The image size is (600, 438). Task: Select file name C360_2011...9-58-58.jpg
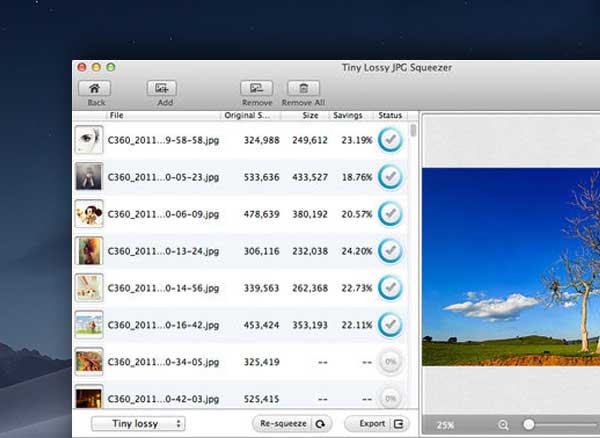163,140
